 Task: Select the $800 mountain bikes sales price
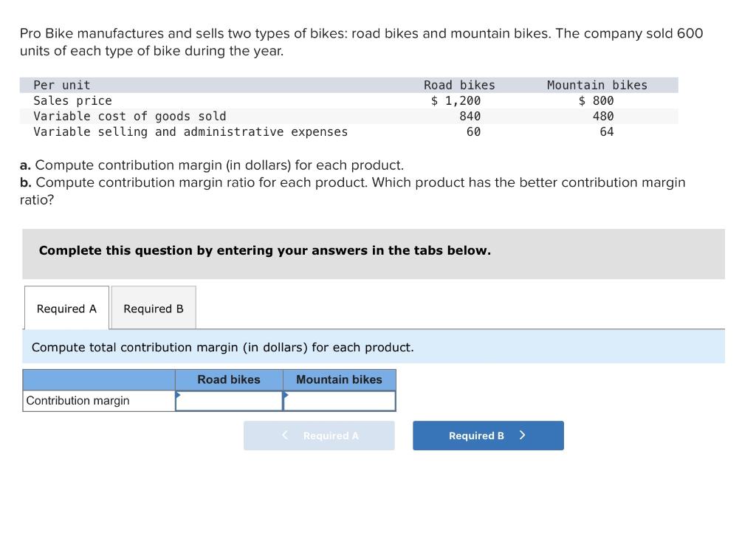coord(597,100)
